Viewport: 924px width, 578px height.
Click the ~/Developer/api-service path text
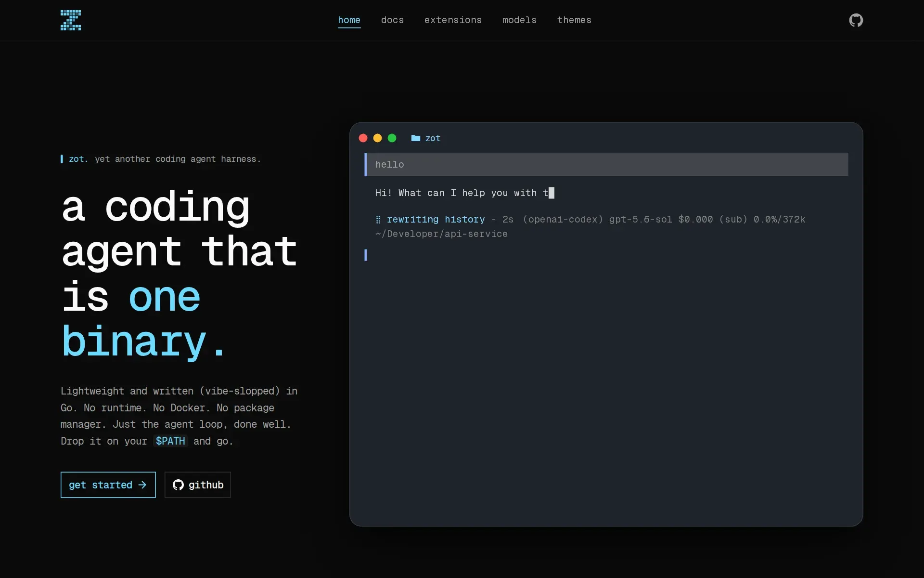[x=441, y=234]
